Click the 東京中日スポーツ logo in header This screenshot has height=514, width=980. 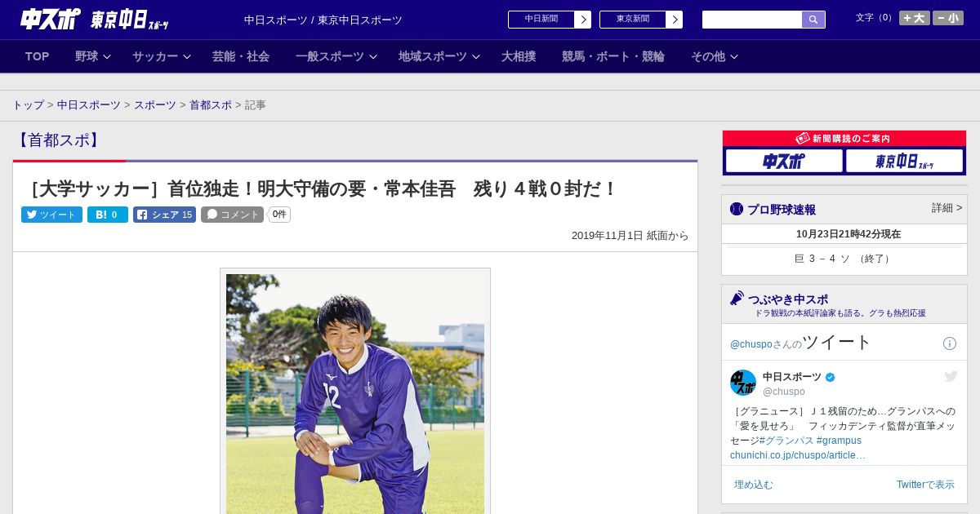(129, 20)
